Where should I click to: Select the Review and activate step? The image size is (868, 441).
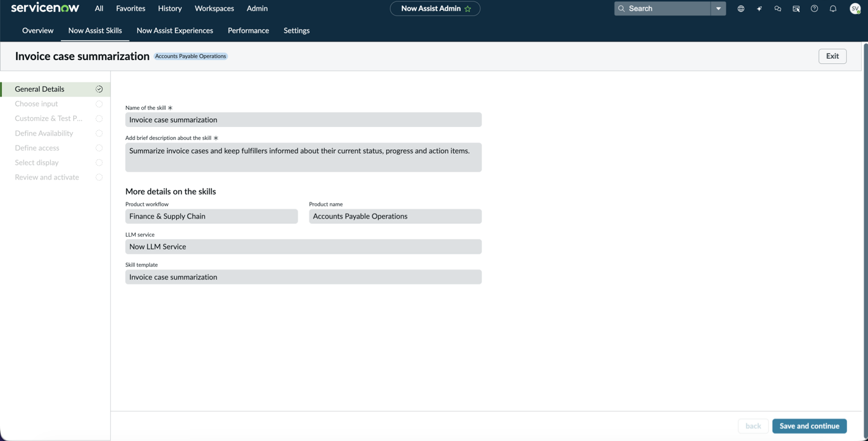pos(55,177)
